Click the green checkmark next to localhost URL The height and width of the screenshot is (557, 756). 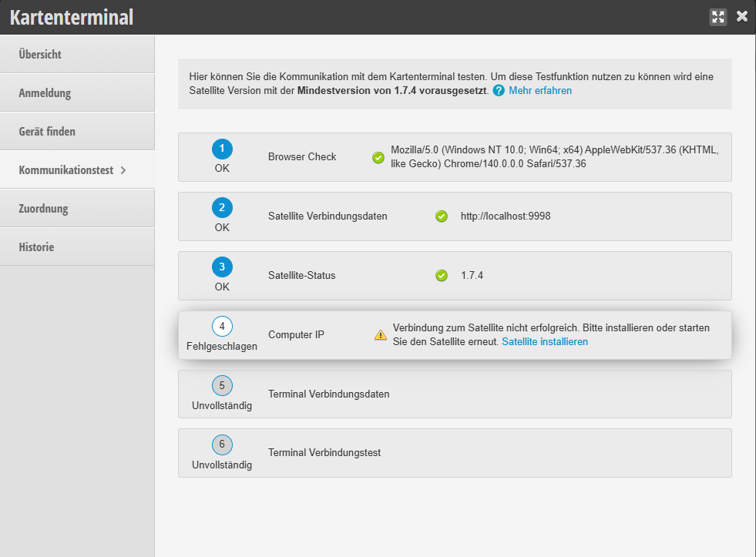point(442,216)
